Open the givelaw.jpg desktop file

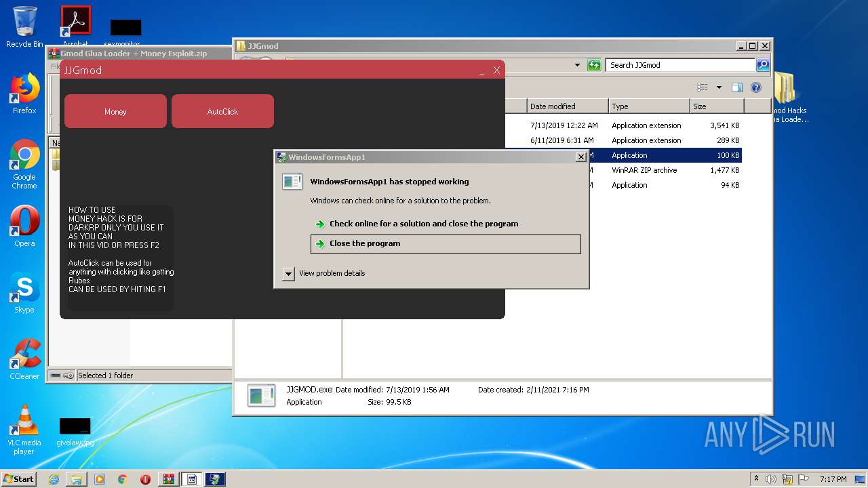point(75,432)
